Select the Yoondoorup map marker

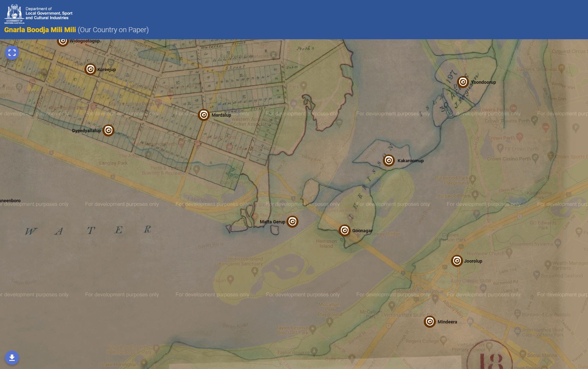pos(463,82)
